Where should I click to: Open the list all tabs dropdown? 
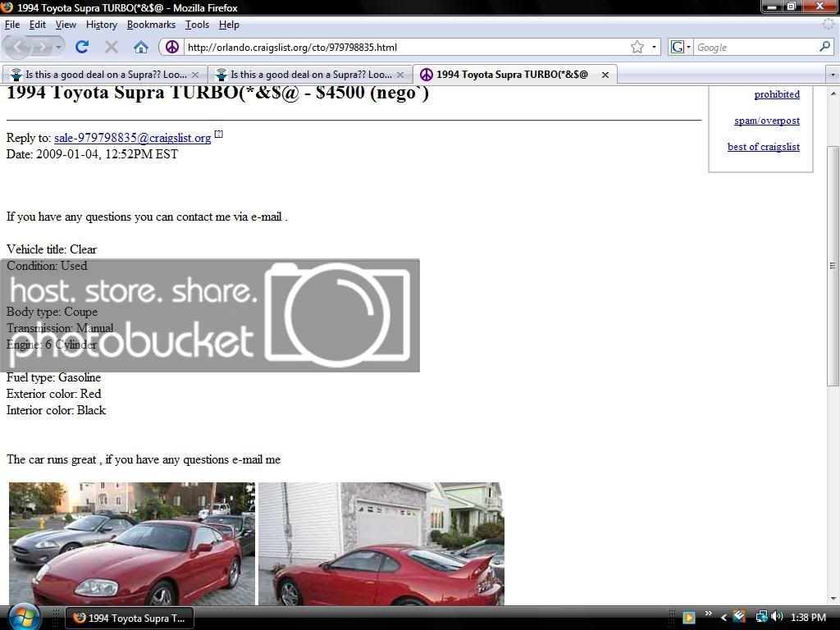coord(833,75)
